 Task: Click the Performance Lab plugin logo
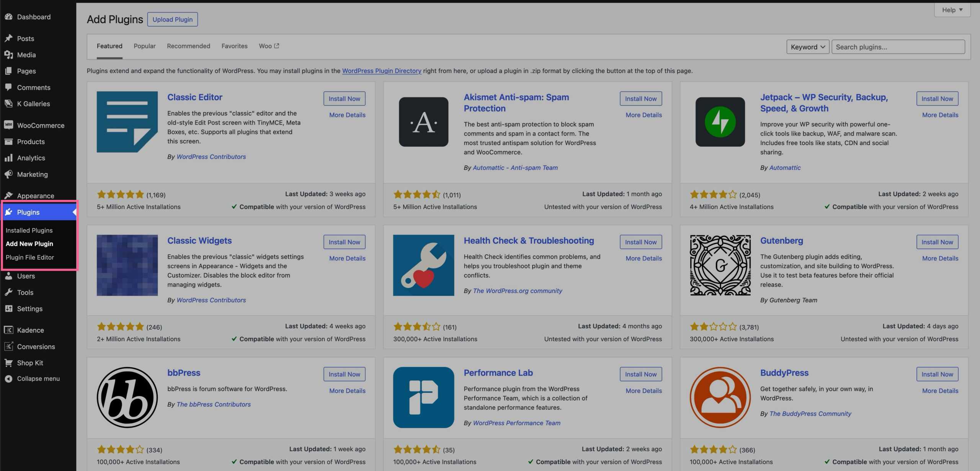423,397
